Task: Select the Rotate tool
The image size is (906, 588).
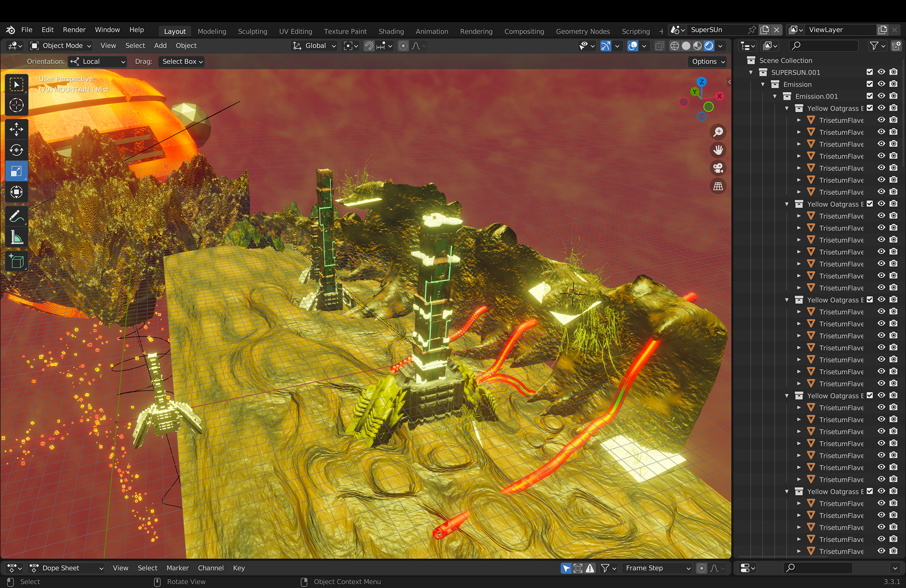Action: tap(16, 150)
